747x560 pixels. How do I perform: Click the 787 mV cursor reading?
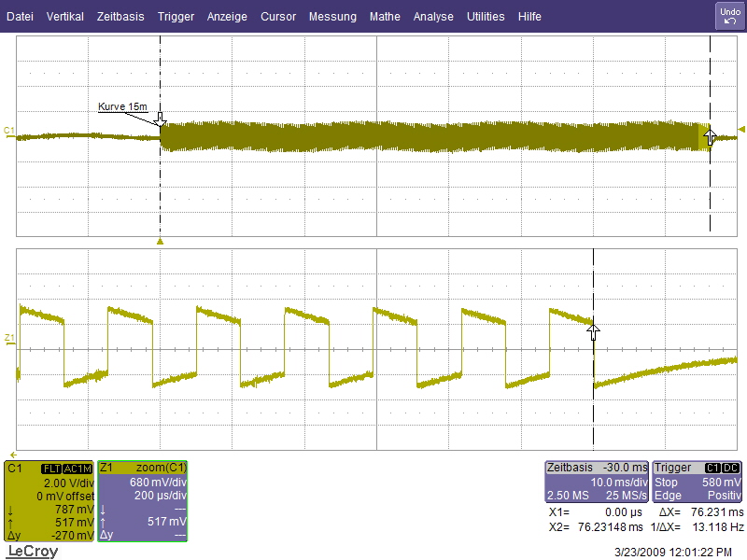coord(75,510)
